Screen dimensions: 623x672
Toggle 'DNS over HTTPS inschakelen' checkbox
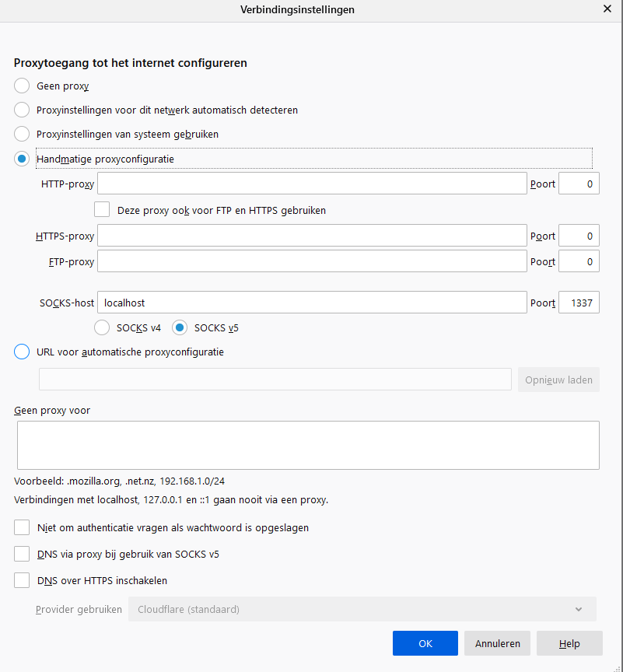[22, 580]
